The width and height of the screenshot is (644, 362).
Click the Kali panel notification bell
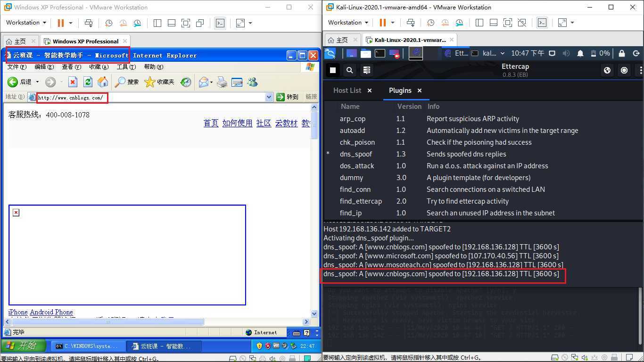581,53
